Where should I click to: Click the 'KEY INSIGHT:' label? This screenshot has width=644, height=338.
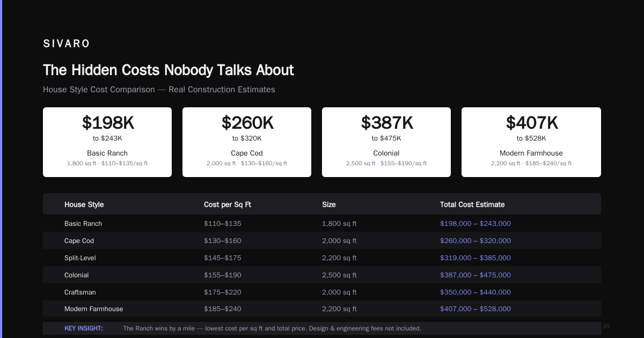tap(84, 328)
